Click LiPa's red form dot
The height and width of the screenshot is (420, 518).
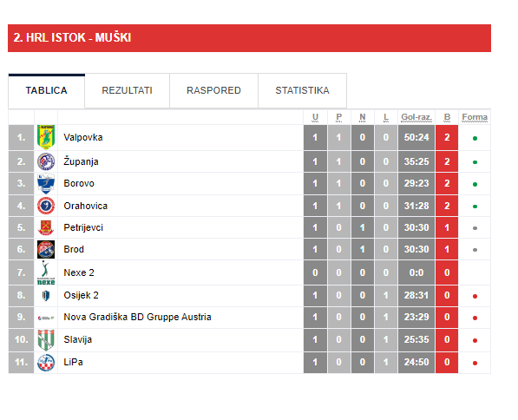[475, 363]
